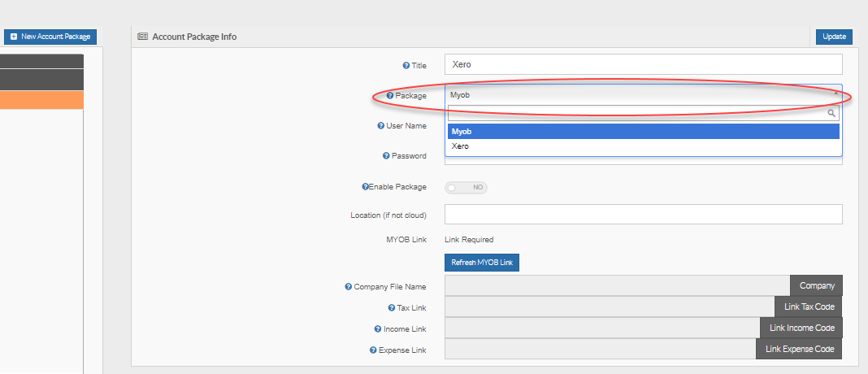Click the MYOB Link label
The height and width of the screenshot is (374, 868).
406,240
